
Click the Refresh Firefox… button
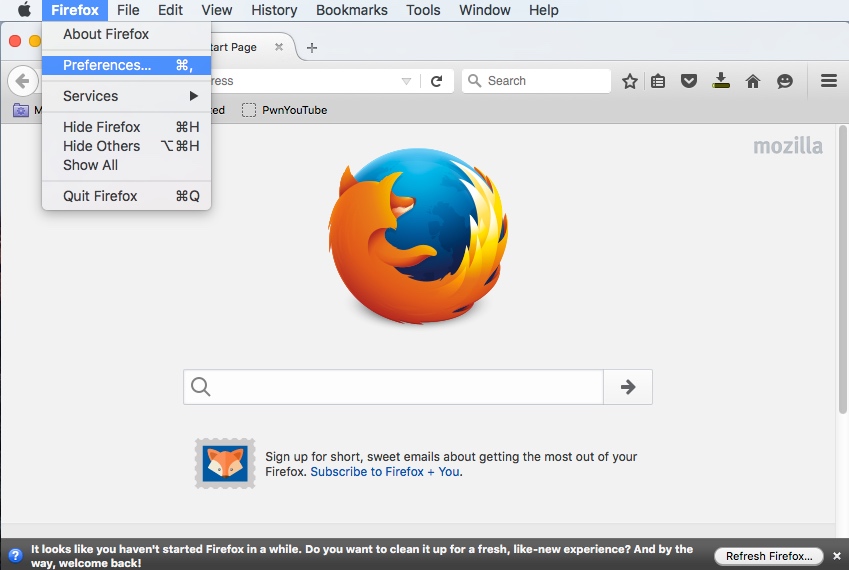pyautogui.click(x=768, y=556)
